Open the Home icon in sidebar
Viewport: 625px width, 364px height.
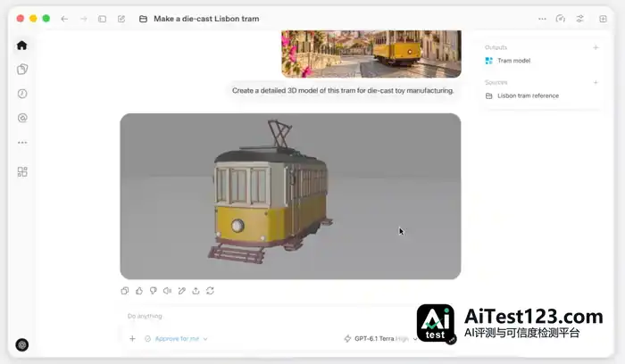click(x=22, y=45)
